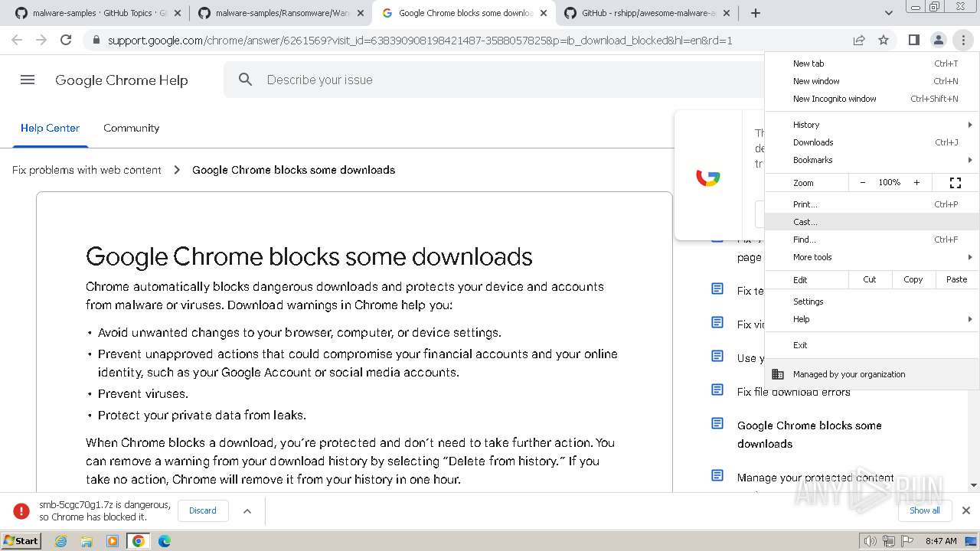This screenshot has height=551, width=980.
Task: Open the profile avatar icon
Action: point(938,40)
